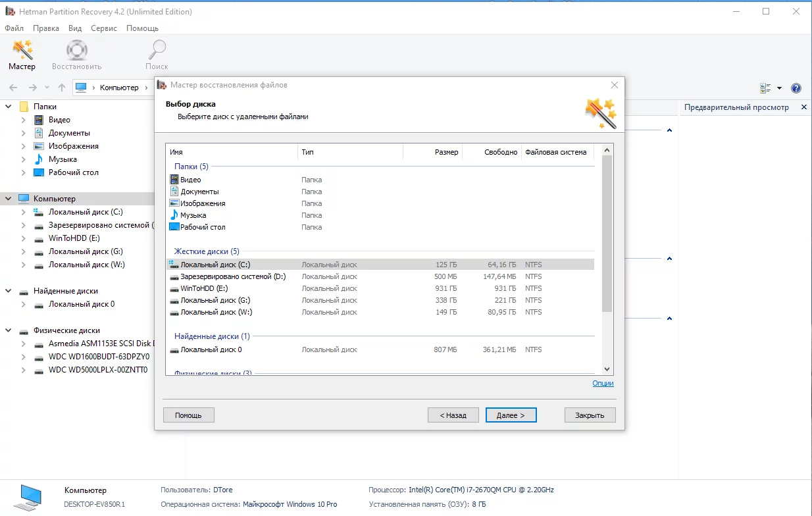The height and width of the screenshot is (516, 812).
Task: Click the 64,16 ГБ free space cell
Action: [x=502, y=265]
